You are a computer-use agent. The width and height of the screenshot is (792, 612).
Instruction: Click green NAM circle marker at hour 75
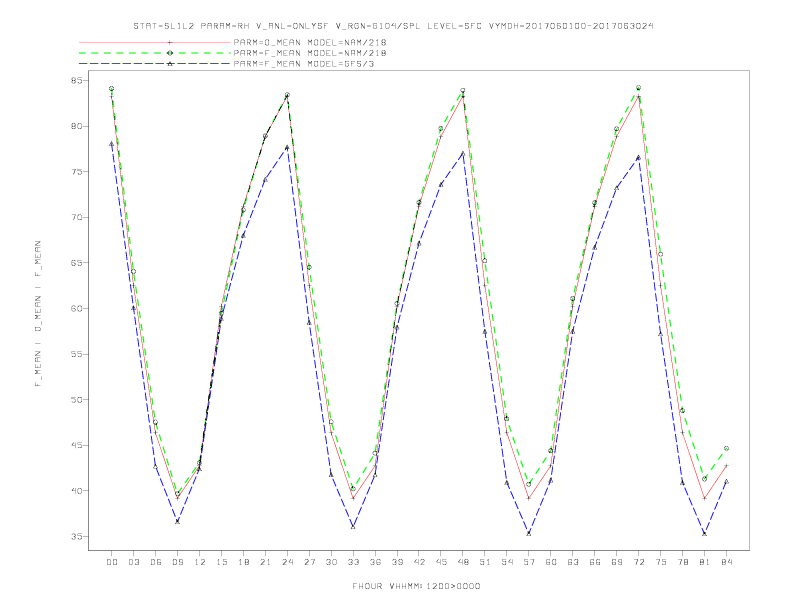660,254
